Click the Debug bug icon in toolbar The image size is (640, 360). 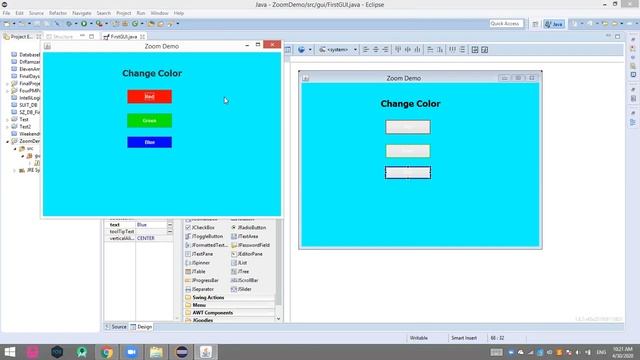click(69, 24)
